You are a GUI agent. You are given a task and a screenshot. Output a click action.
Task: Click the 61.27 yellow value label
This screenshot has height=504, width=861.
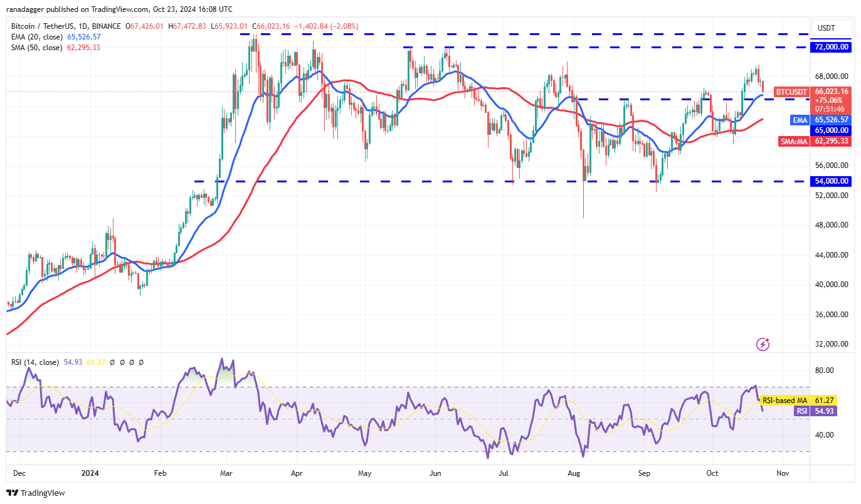824,401
